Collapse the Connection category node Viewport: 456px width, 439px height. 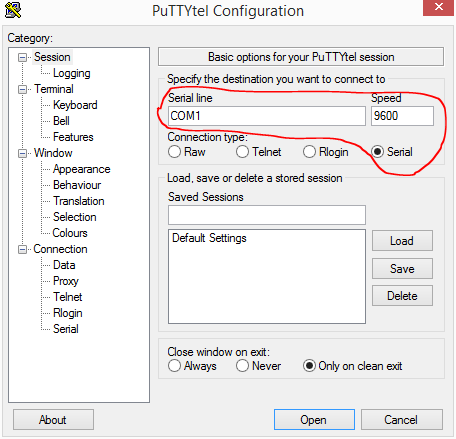click(22, 249)
